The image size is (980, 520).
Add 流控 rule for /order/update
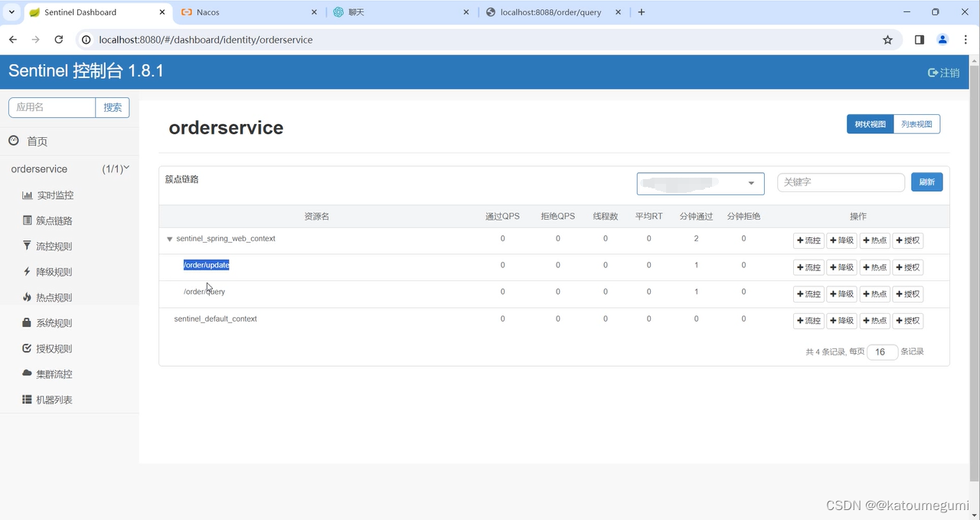[x=808, y=267]
